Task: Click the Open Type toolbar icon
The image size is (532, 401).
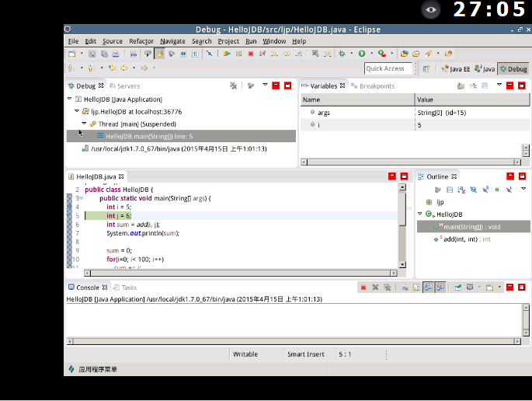Action: coord(404,54)
